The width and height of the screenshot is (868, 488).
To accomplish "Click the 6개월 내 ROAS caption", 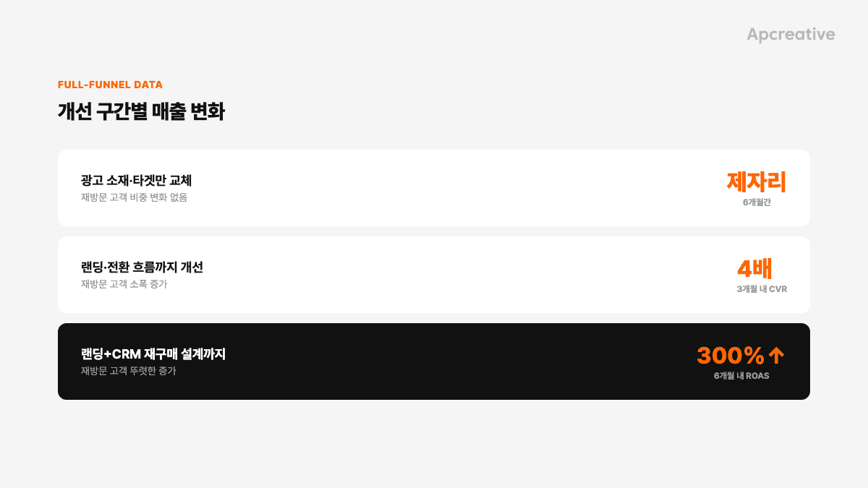I will 741,376.
